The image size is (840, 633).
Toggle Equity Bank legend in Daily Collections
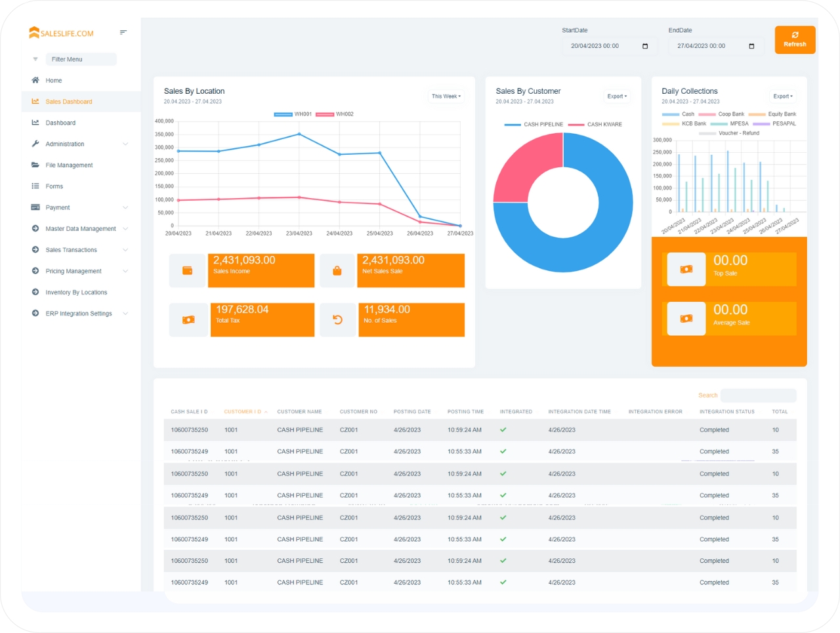(x=772, y=114)
